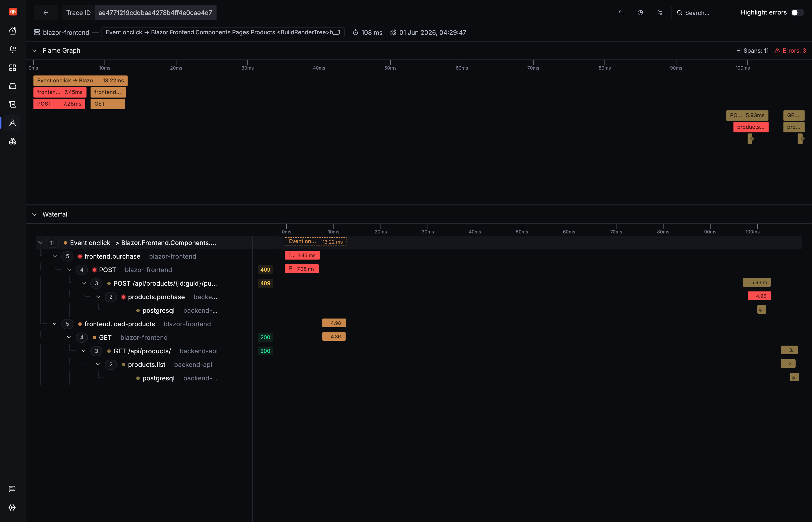Click the frontend.load-products span name
The height and width of the screenshot is (522, 812).
coord(120,324)
